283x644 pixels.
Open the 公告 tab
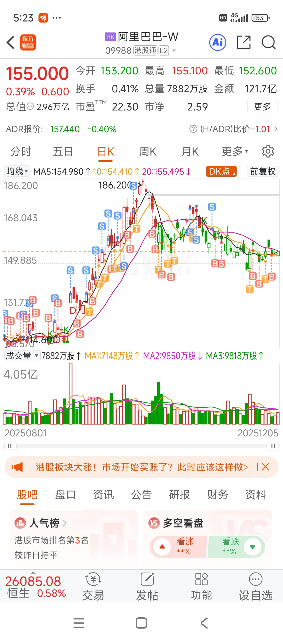(141, 495)
